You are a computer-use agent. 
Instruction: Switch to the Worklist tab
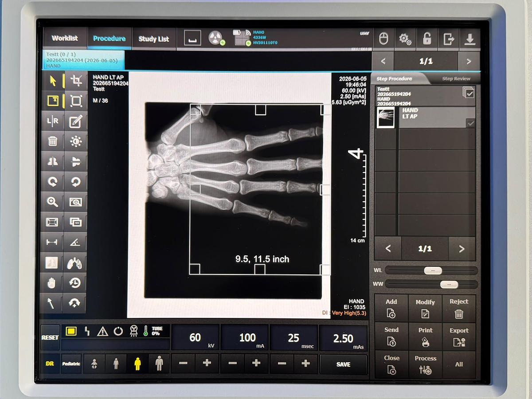65,38
